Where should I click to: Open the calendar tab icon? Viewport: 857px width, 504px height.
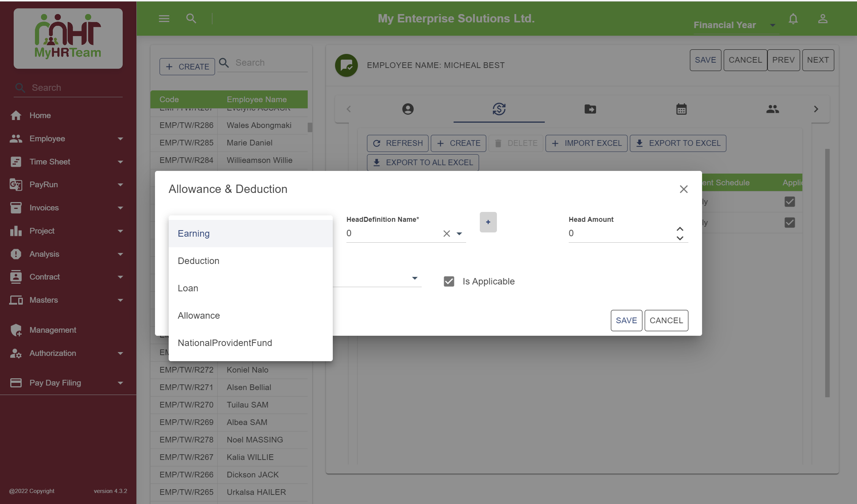coord(681,109)
